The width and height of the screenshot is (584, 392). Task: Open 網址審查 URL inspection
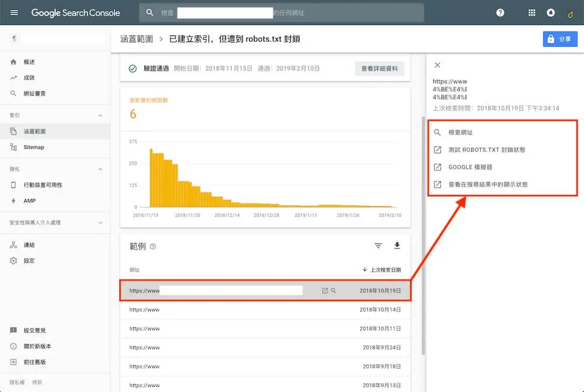tap(55, 93)
